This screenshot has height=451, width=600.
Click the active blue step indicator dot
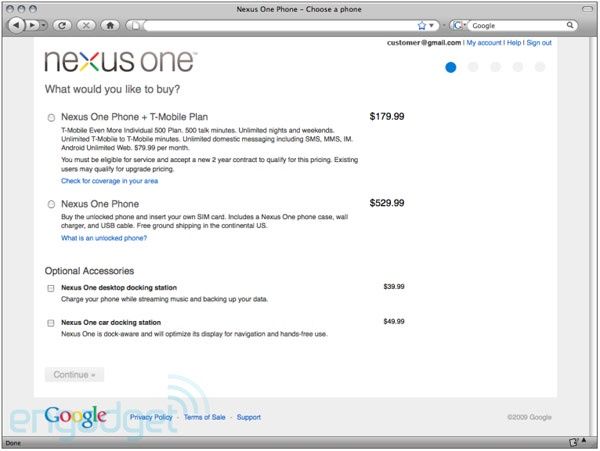[x=451, y=67]
